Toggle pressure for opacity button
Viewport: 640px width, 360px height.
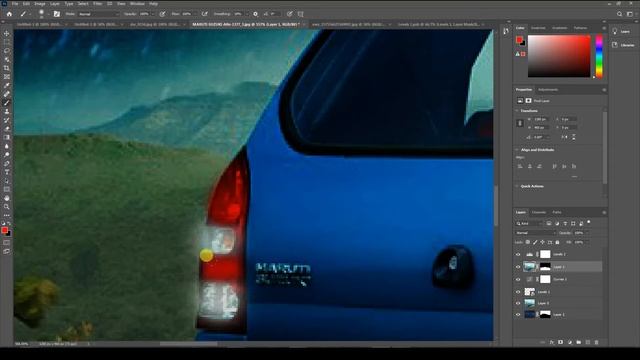click(162, 14)
